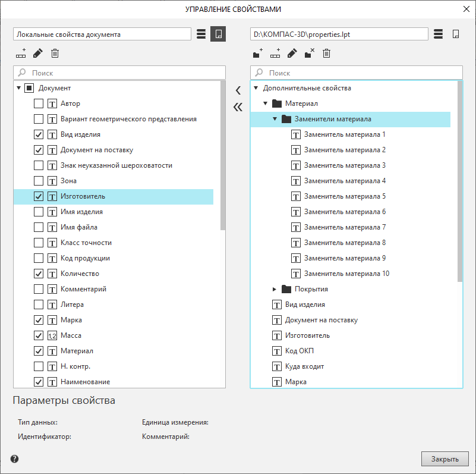Click the left panel Поиск search field
This screenshot has height=474, width=476.
click(125, 73)
